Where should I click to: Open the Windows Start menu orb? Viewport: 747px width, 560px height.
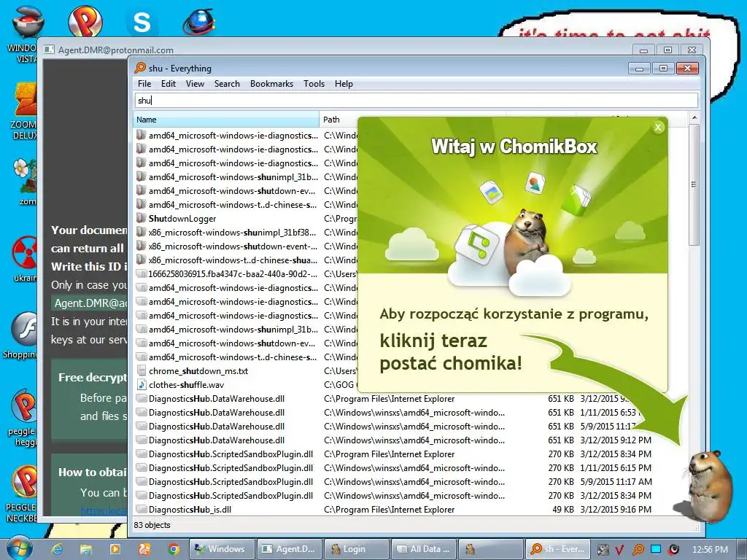click(20, 548)
